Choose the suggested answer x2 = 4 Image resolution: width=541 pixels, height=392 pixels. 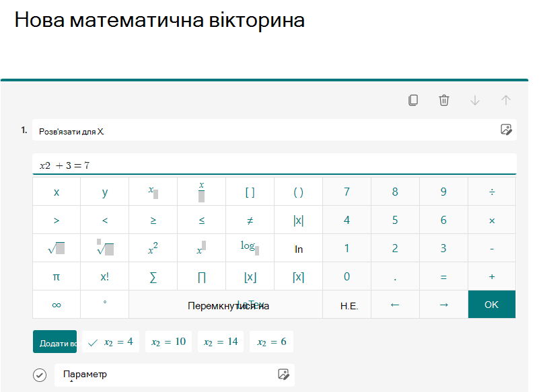click(x=111, y=342)
